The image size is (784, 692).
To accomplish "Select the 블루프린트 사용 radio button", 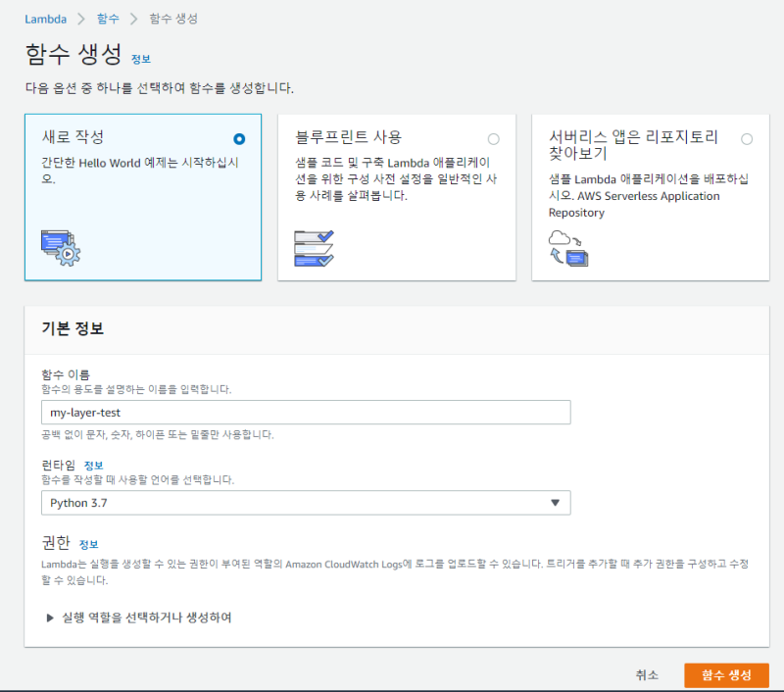I will click(x=494, y=139).
